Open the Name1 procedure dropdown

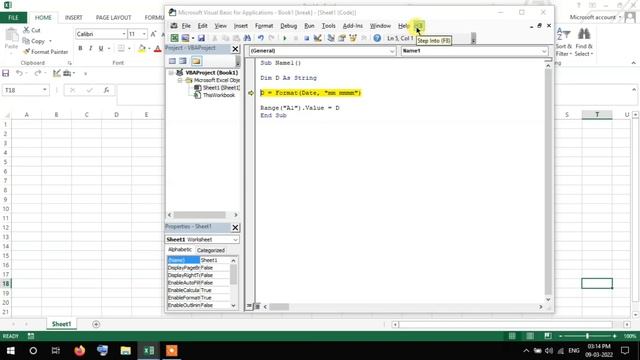(544, 51)
